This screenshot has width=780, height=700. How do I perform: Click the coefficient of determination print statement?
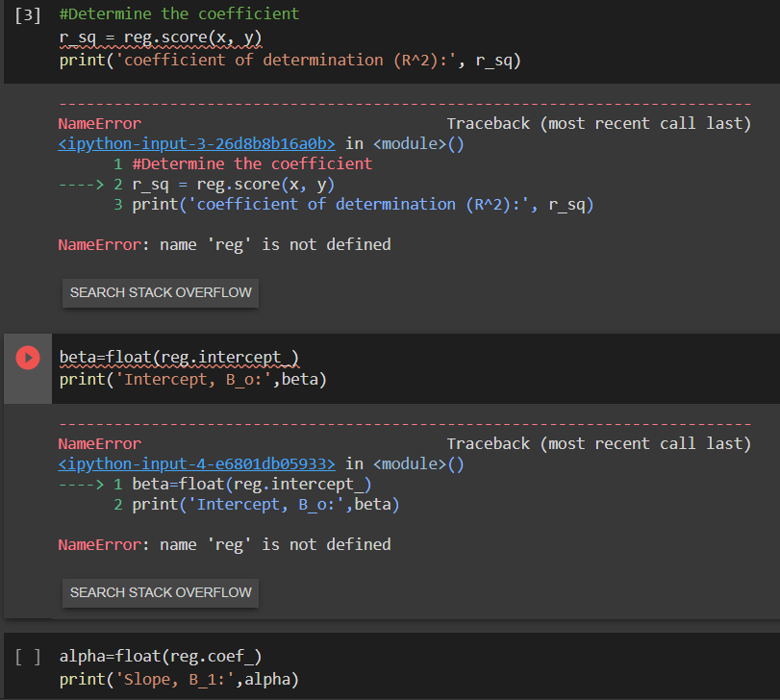point(289,59)
